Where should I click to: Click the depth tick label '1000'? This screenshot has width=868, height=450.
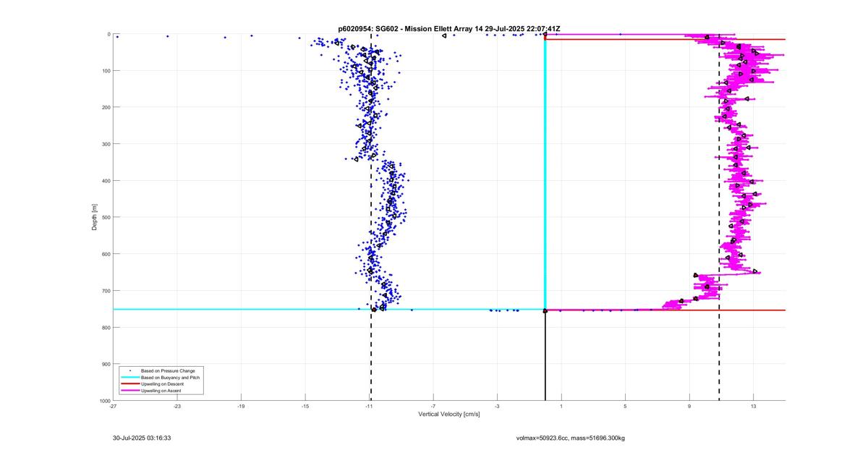click(103, 400)
